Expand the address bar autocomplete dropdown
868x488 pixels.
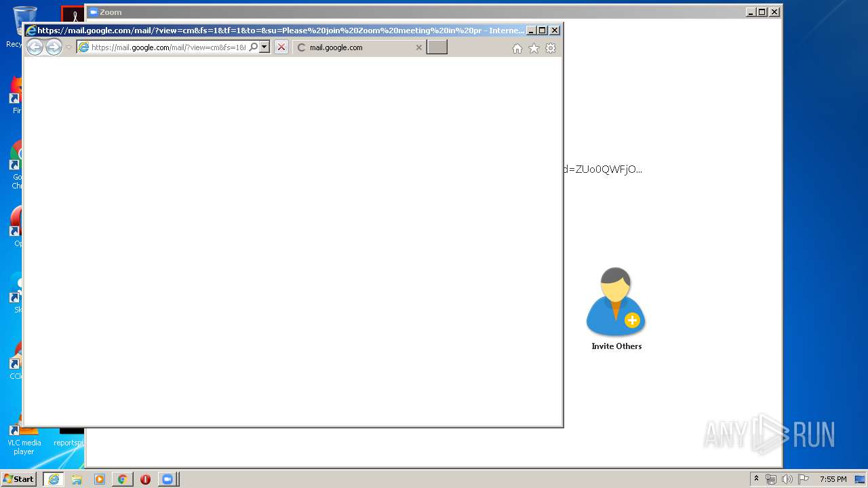264,47
